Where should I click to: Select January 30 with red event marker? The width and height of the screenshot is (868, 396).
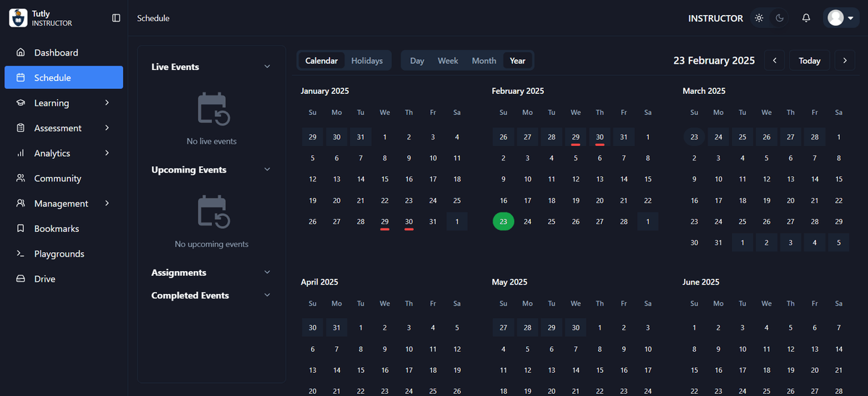409,222
